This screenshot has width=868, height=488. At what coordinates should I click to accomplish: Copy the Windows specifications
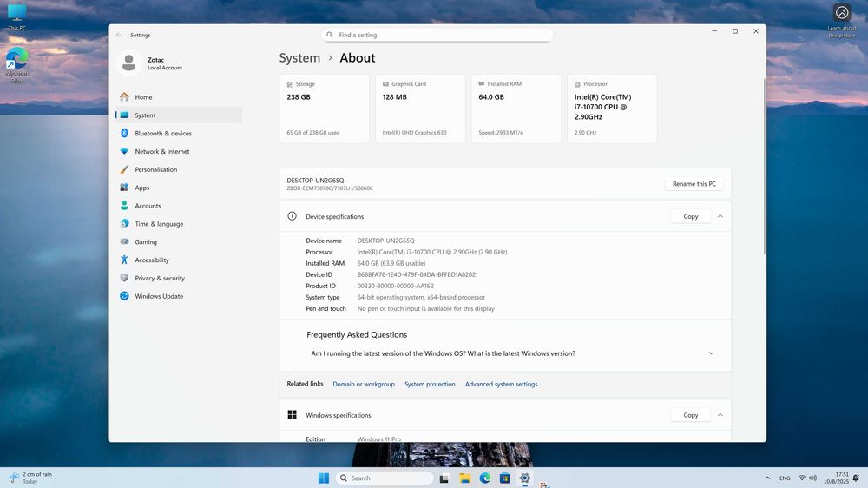point(690,415)
